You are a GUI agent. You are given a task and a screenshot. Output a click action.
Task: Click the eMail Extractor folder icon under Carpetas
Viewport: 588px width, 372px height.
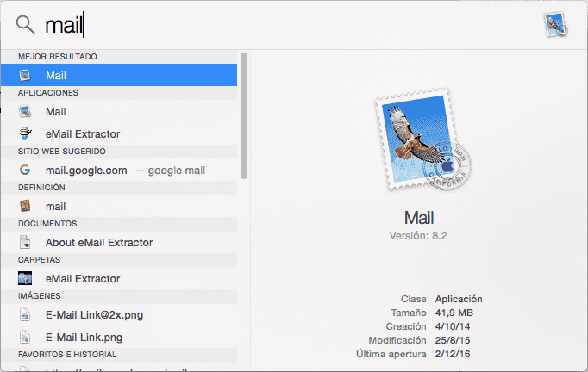click(x=25, y=278)
